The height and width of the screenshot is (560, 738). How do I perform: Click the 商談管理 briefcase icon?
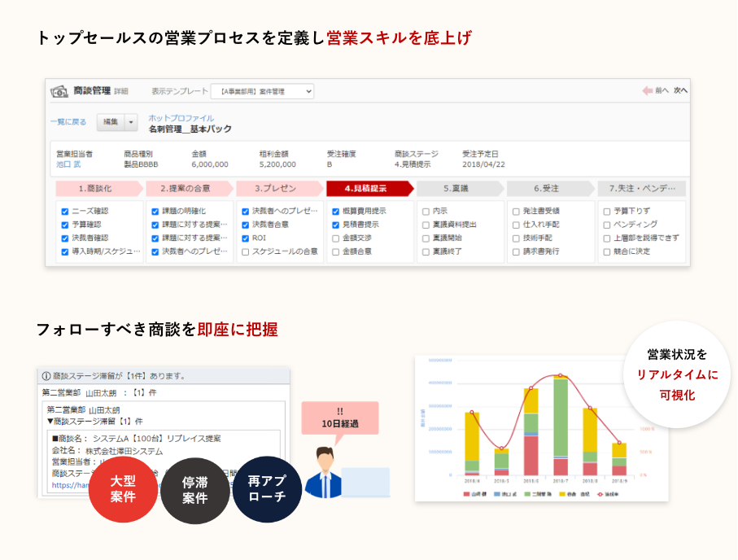click(59, 91)
